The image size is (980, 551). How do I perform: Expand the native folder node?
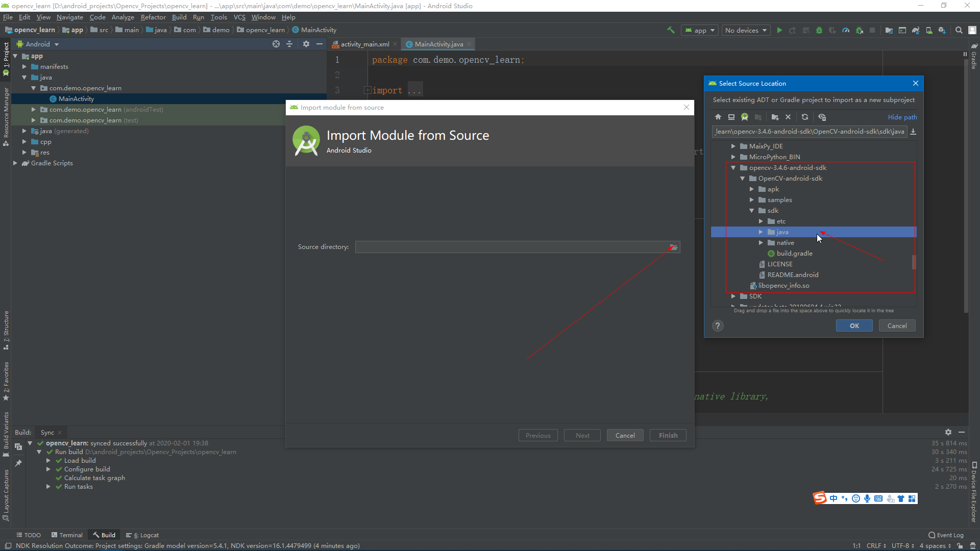point(761,243)
